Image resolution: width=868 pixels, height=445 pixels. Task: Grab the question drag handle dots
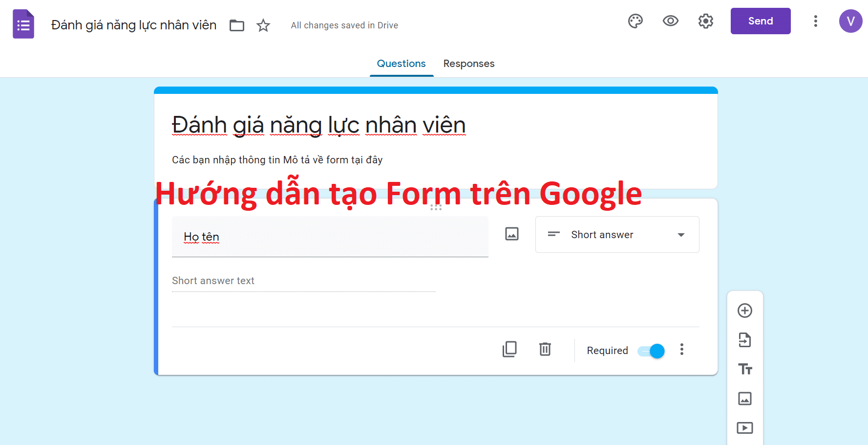(x=436, y=207)
